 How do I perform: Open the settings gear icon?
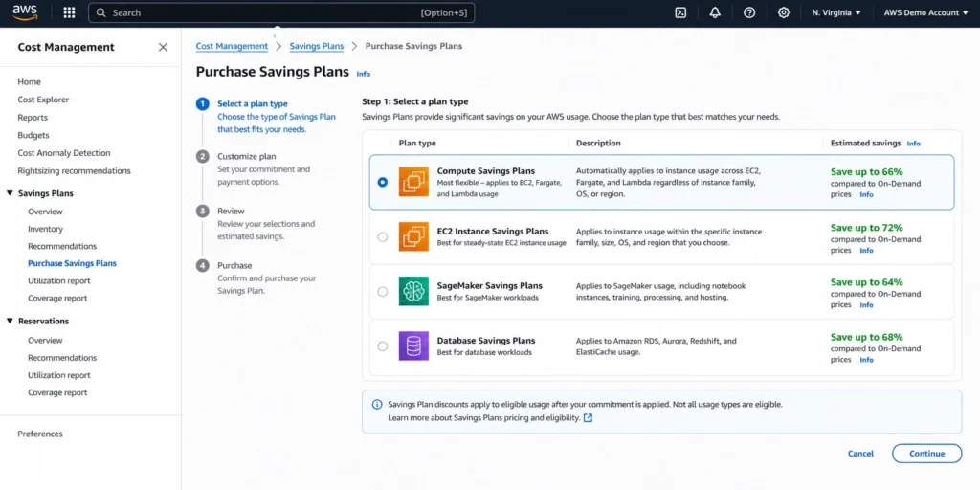click(783, 12)
